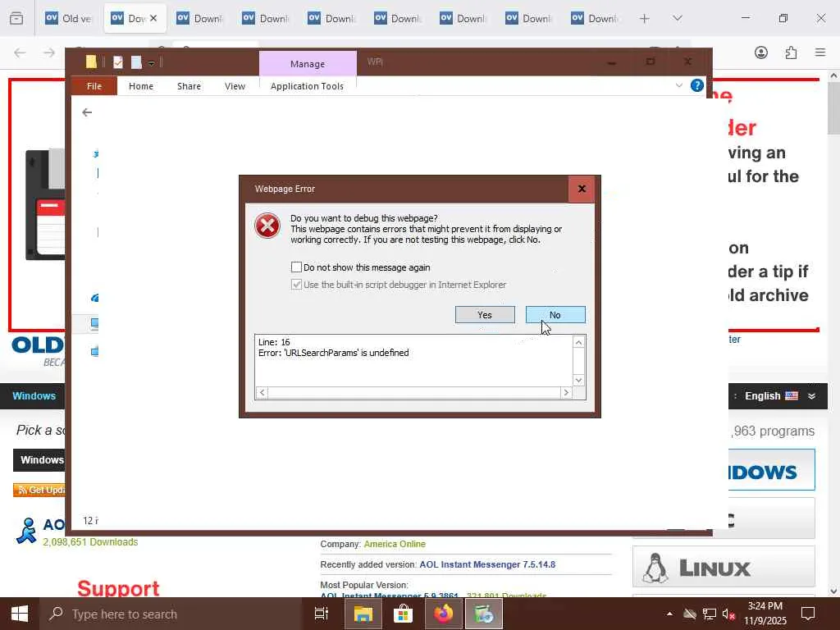Toggle 'Use the built-in script debugger' checkbox
Image resolution: width=840 pixels, height=630 pixels.
click(x=296, y=285)
